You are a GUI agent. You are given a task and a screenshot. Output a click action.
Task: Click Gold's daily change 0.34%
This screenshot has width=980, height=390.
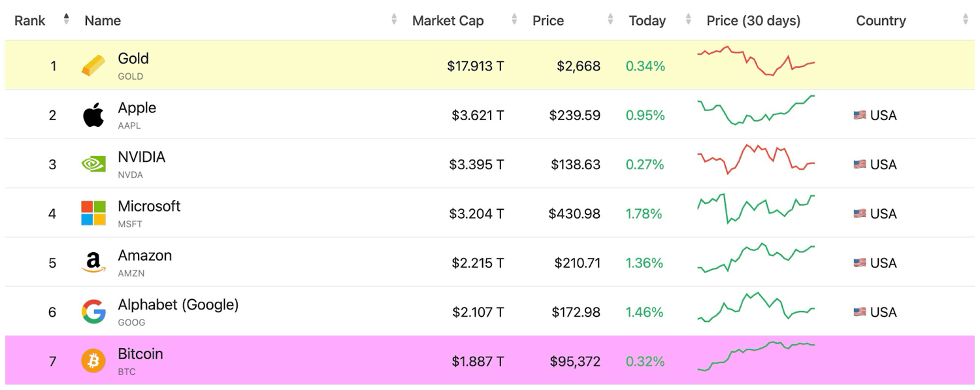(x=645, y=66)
